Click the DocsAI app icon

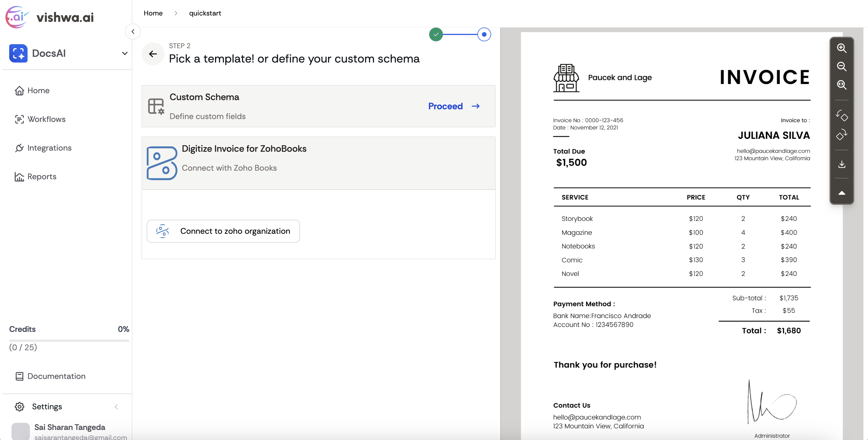[18, 53]
